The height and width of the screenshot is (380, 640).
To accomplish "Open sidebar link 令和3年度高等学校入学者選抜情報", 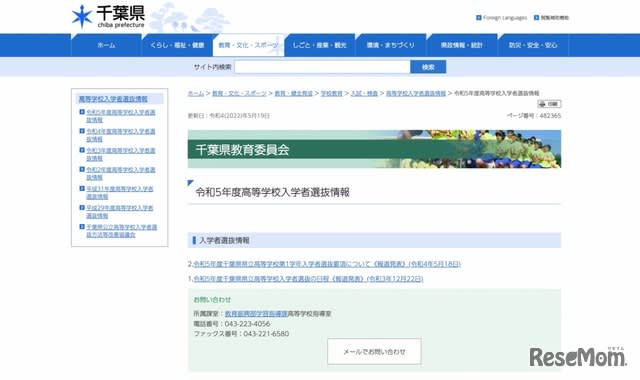I will coord(121,154).
